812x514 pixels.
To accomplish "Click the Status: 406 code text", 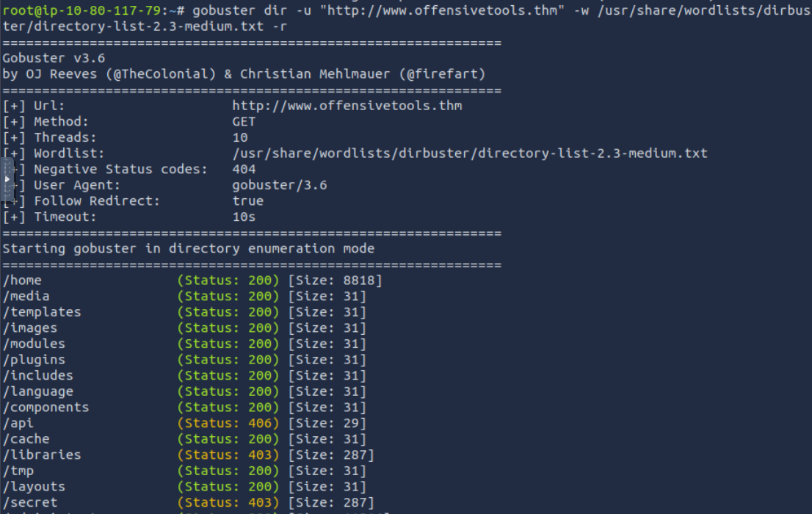I will [x=228, y=423].
